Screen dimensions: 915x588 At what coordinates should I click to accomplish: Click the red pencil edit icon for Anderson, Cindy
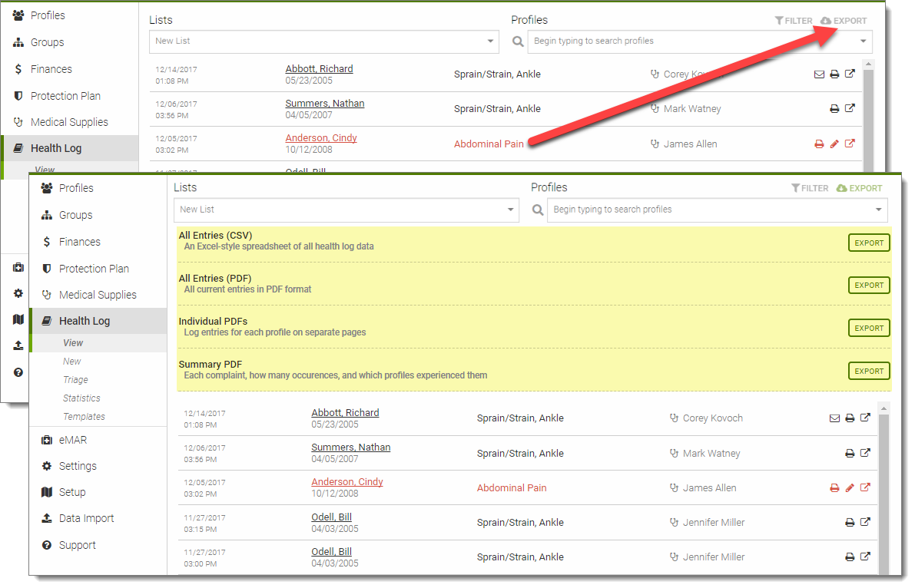[850, 487]
